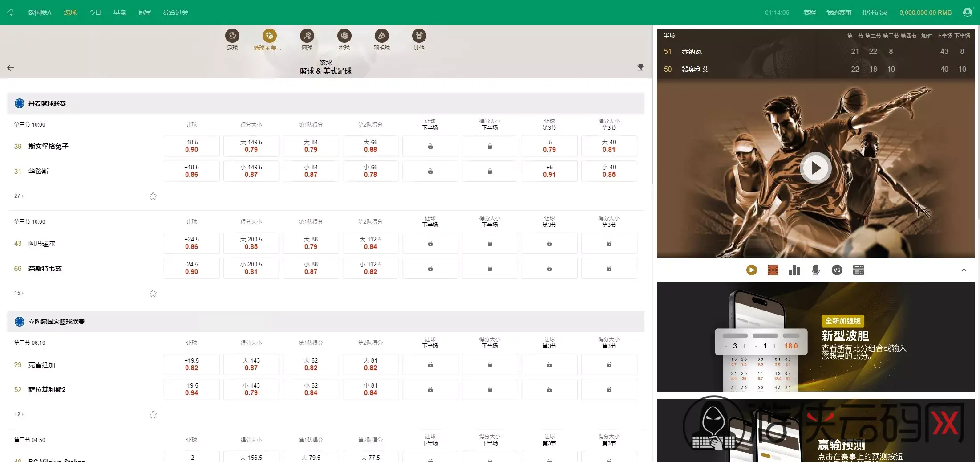Open the 赢输预测 promo banner
This screenshot has width=980, height=462.
point(816,430)
